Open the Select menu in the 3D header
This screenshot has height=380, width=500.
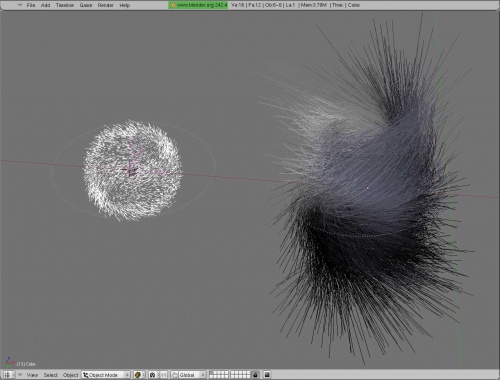pyautogui.click(x=50, y=375)
